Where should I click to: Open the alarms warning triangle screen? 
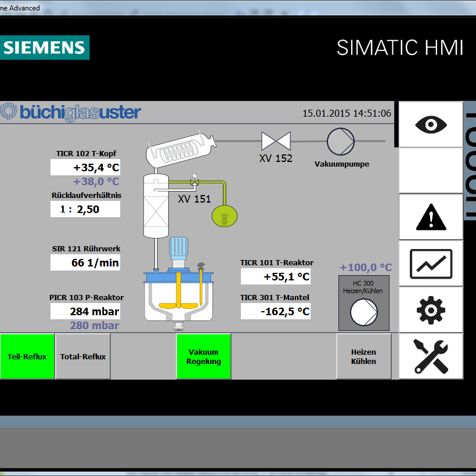tap(431, 217)
